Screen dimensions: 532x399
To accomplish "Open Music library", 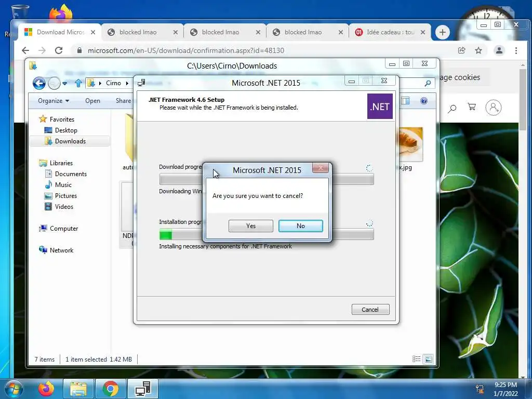I will click(x=63, y=184).
